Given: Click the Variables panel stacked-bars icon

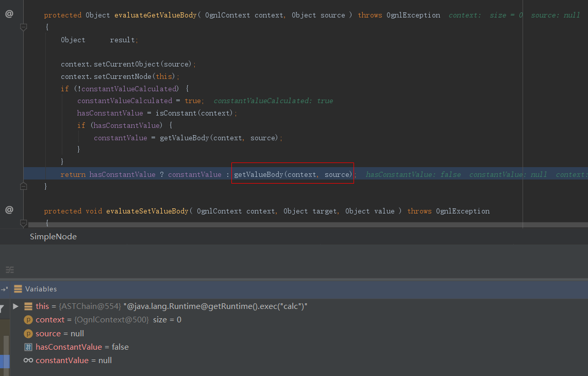Looking at the screenshot, I should pos(18,289).
